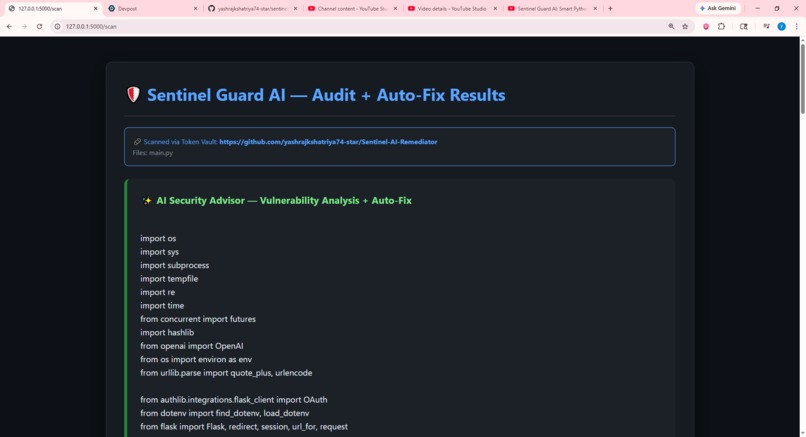Click 'from openai import OpenAI' line
Viewport: 806px width, 437px height.
click(191, 346)
